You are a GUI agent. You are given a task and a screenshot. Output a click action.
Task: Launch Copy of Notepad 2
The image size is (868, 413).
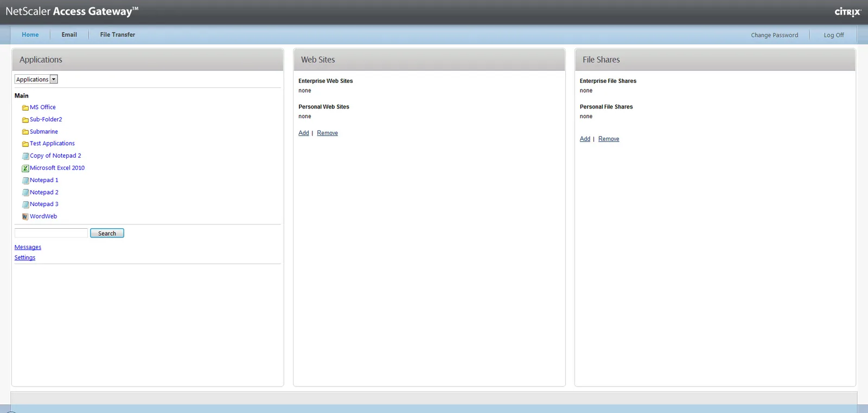tap(55, 156)
